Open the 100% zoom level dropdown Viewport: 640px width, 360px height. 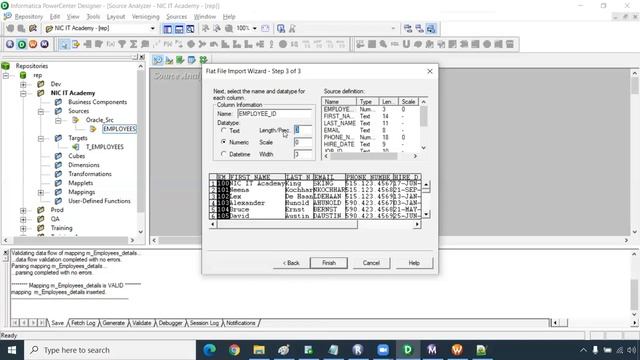click(x=255, y=29)
